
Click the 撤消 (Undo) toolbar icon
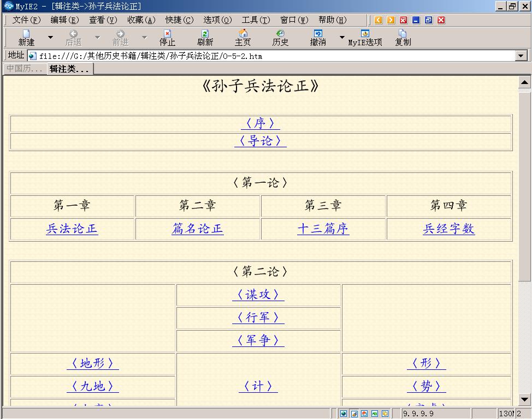pyautogui.click(x=318, y=37)
